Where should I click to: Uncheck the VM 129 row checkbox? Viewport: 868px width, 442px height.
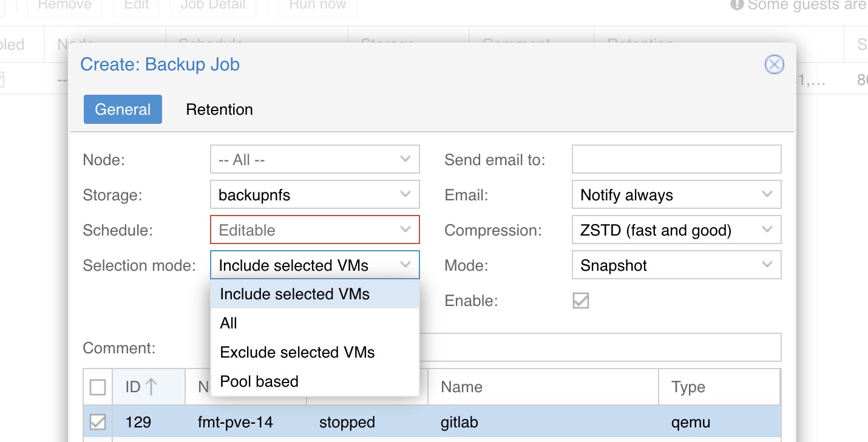(98, 422)
